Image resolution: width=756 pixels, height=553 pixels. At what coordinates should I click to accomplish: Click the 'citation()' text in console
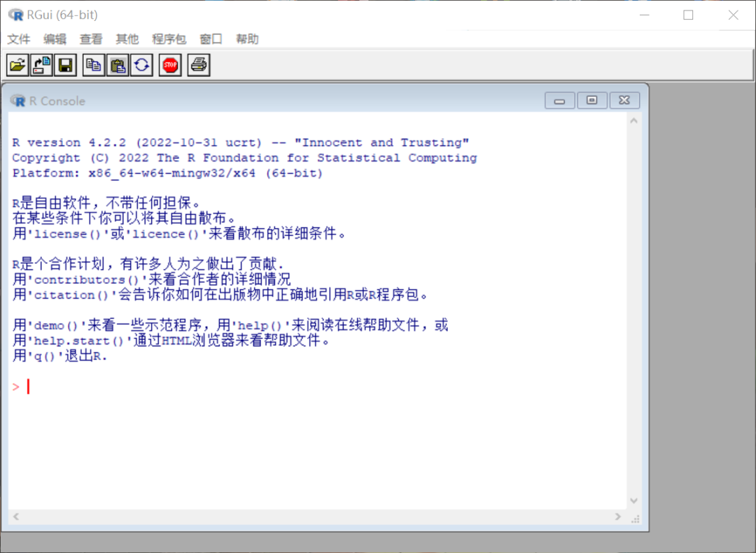(x=71, y=295)
